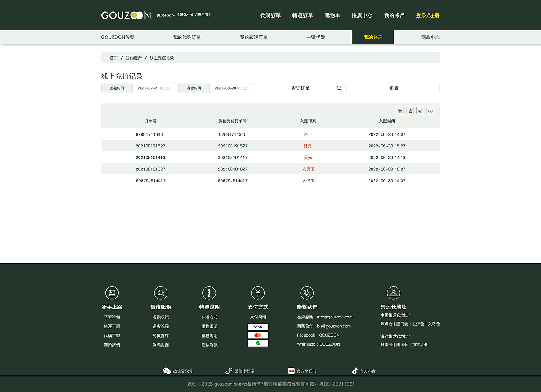
Task: Select the active 我的账户 tab
Action: 373,37
